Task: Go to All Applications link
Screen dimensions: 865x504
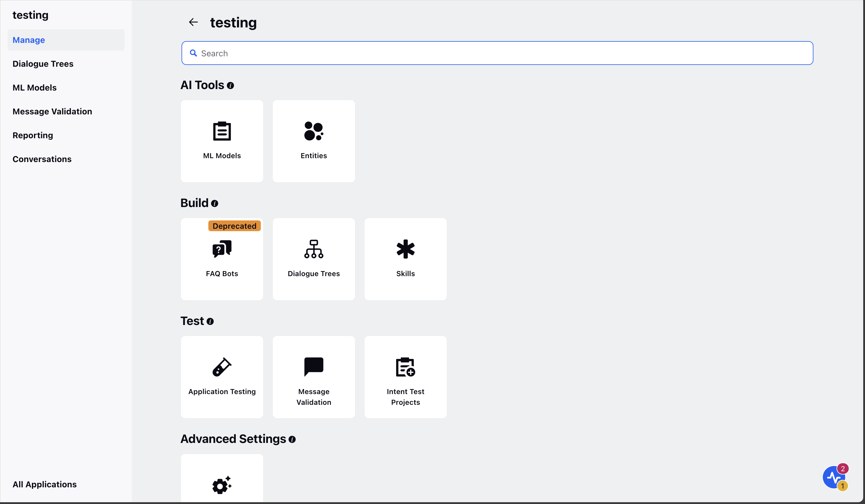Action: click(45, 484)
